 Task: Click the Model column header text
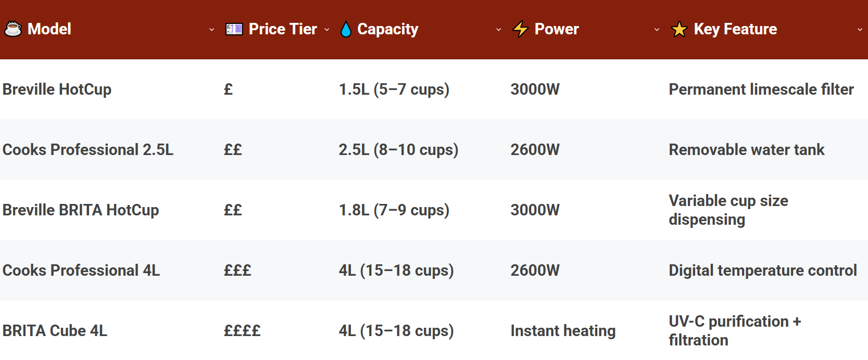50,29
